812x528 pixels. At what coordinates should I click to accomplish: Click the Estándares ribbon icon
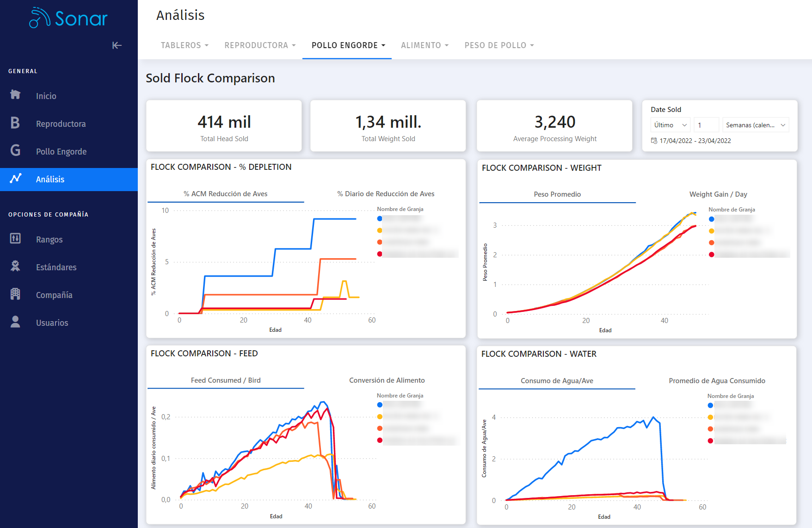point(15,266)
